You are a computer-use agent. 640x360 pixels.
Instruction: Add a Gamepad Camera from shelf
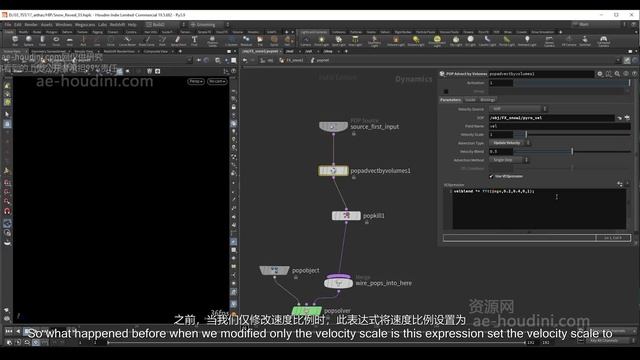pos(604,41)
